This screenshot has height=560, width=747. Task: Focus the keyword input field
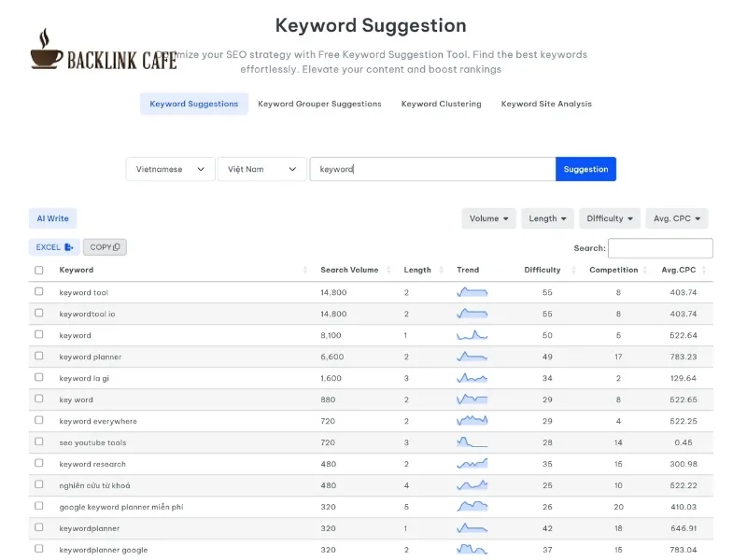pyautogui.click(x=432, y=169)
